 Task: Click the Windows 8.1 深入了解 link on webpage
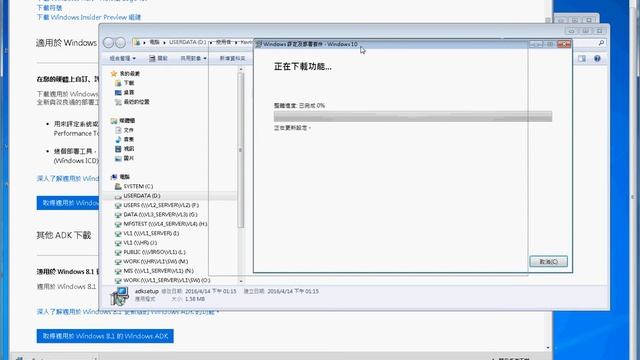coord(127,311)
